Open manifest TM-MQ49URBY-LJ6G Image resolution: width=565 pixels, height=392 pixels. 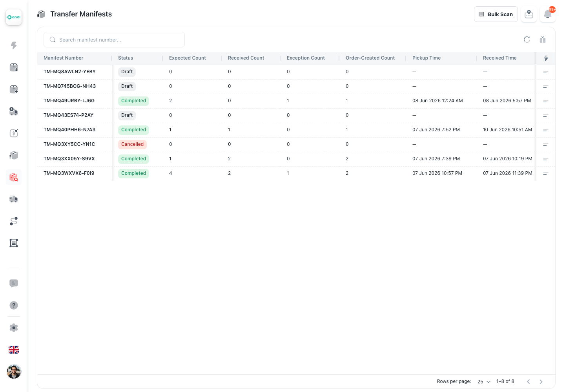coord(69,101)
